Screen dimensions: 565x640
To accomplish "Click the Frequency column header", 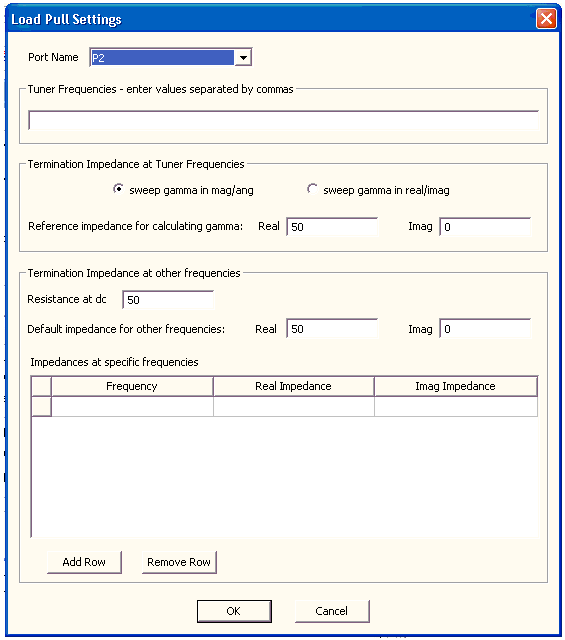I will [x=132, y=386].
